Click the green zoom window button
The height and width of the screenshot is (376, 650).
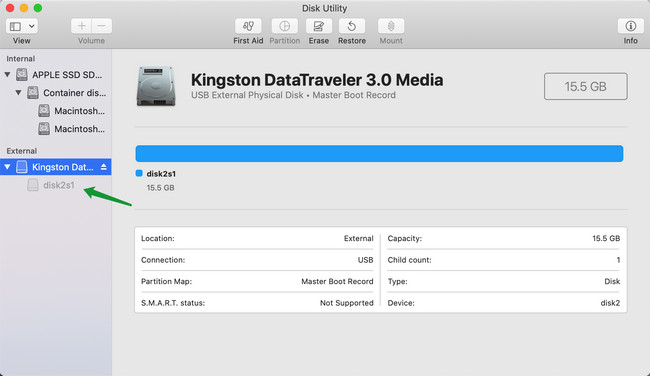click(x=38, y=8)
